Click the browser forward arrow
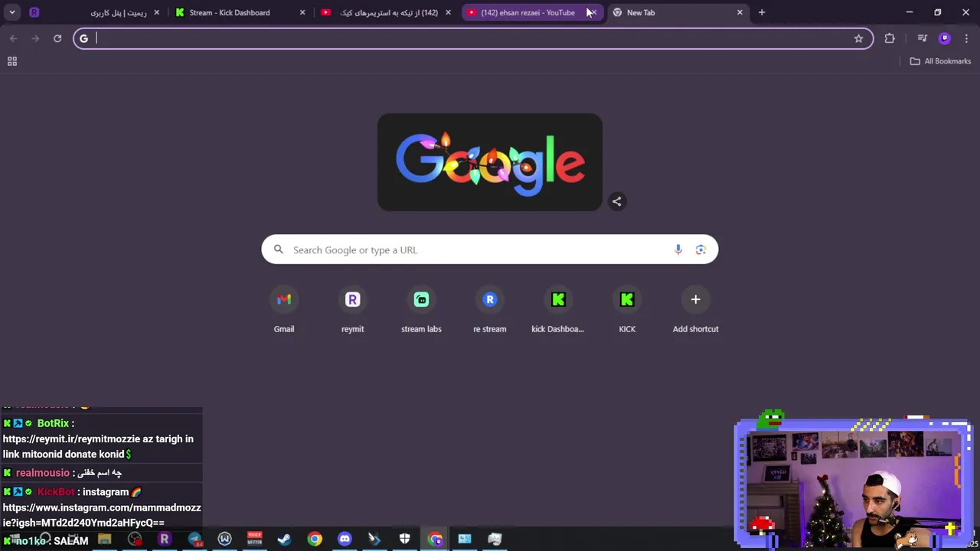Image resolution: width=980 pixels, height=551 pixels. coord(35,38)
